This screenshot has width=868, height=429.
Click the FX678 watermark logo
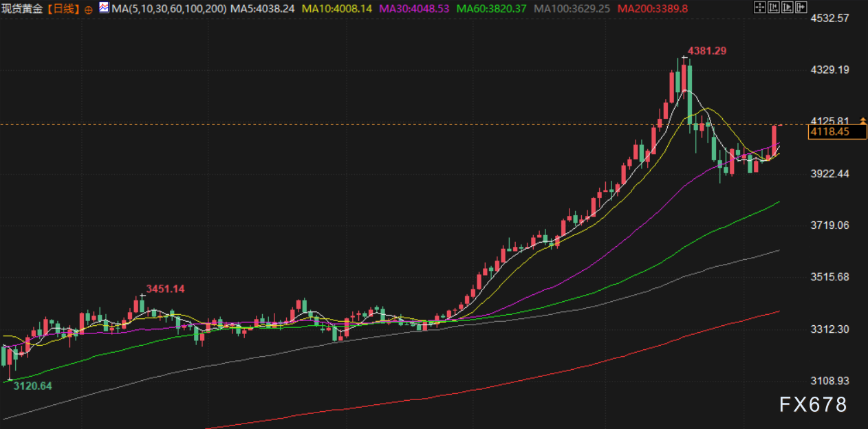[813, 405]
